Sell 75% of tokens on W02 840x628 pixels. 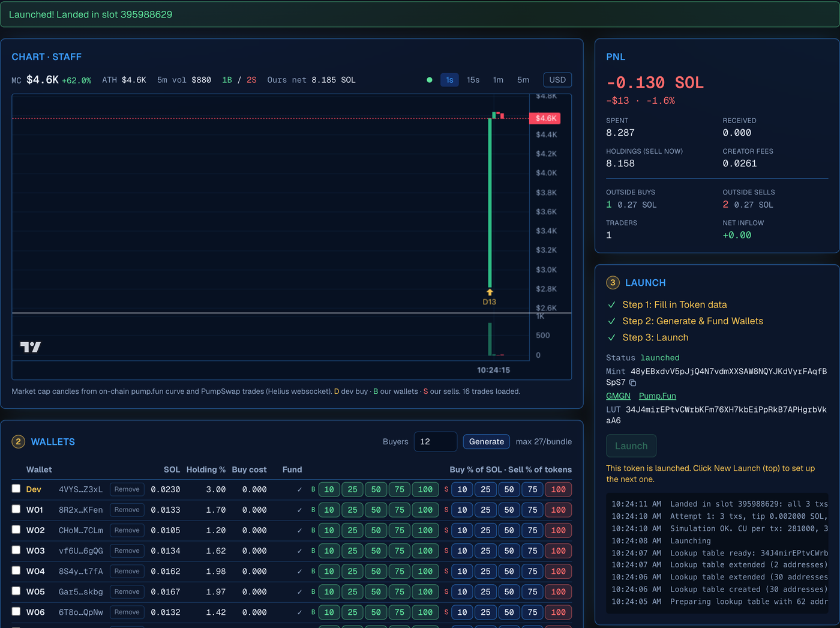point(532,530)
